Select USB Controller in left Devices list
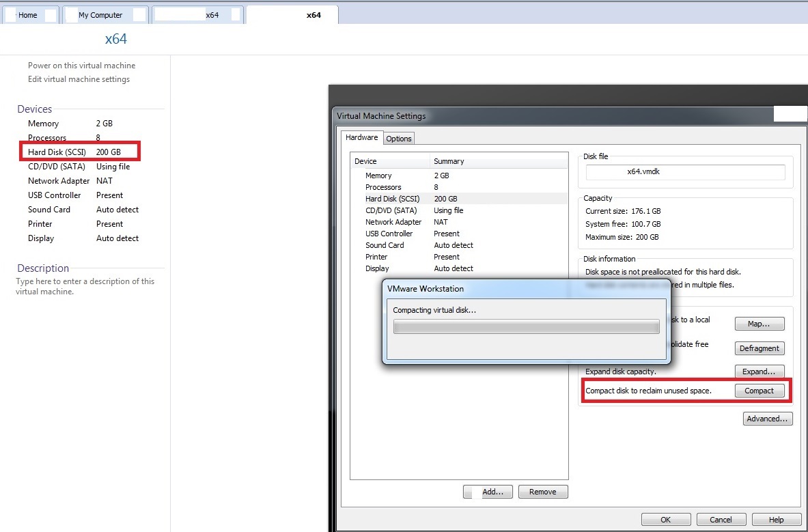This screenshot has width=808, height=532. [x=75, y=195]
